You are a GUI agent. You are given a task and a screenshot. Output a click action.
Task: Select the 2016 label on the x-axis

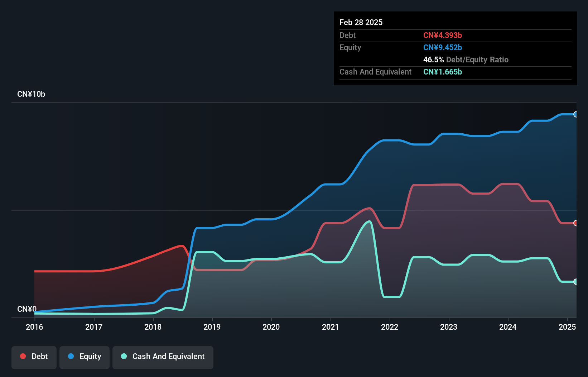coord(34,327)
